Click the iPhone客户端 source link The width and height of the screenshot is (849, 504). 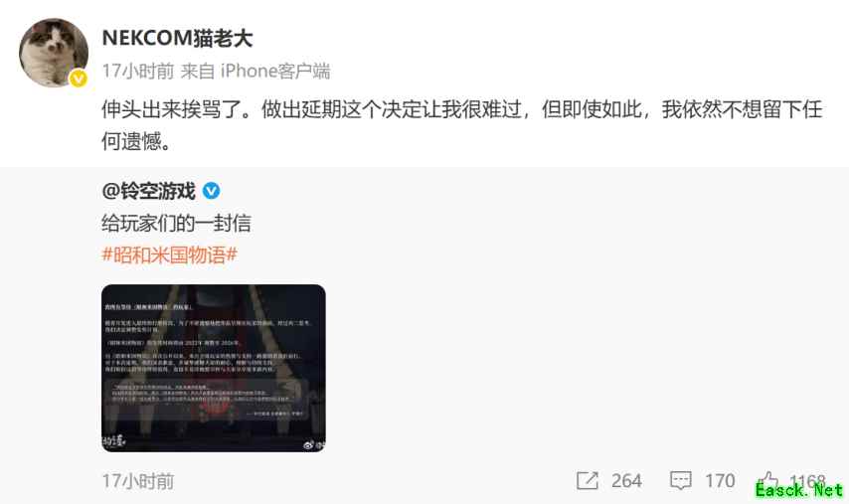[275, 71]
